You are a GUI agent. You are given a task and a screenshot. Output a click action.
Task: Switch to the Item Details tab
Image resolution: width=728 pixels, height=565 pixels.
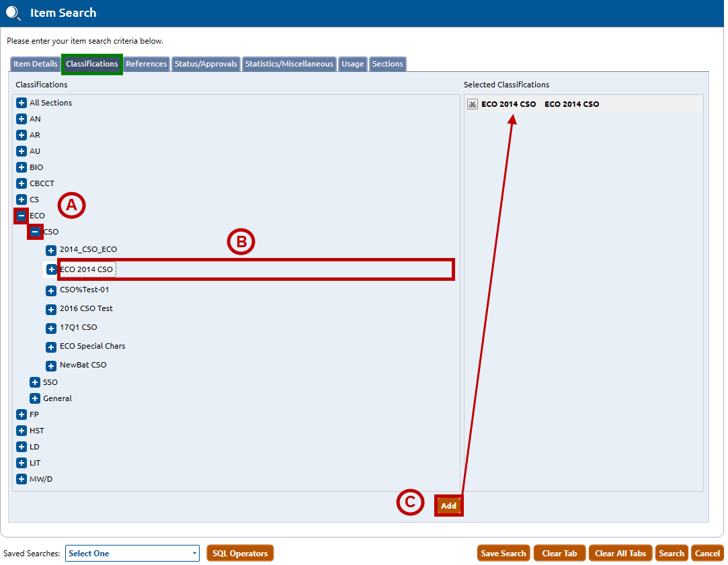pyautogui.click(x=36, y=64)
